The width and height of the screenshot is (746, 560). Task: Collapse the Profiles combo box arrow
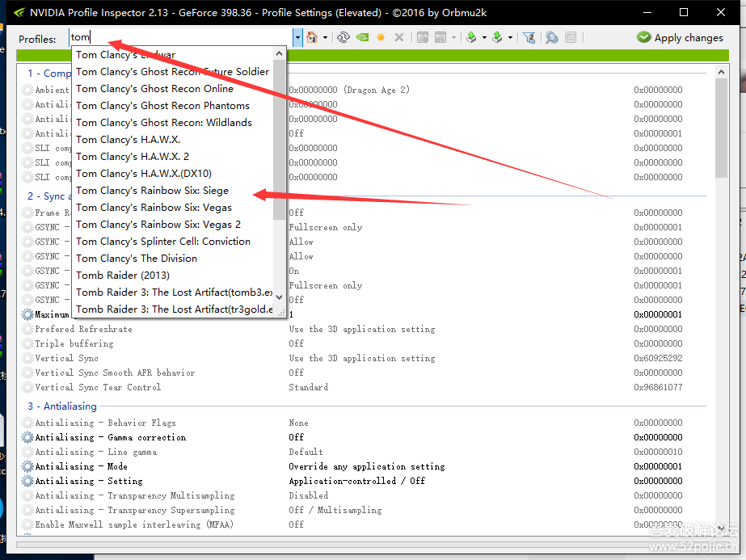(297, 38)
